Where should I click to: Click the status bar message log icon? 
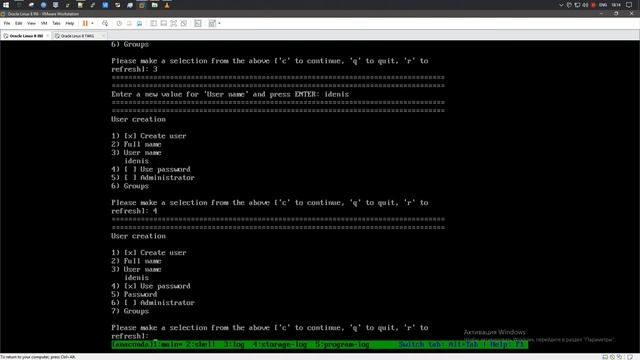[x=630, y=357]
